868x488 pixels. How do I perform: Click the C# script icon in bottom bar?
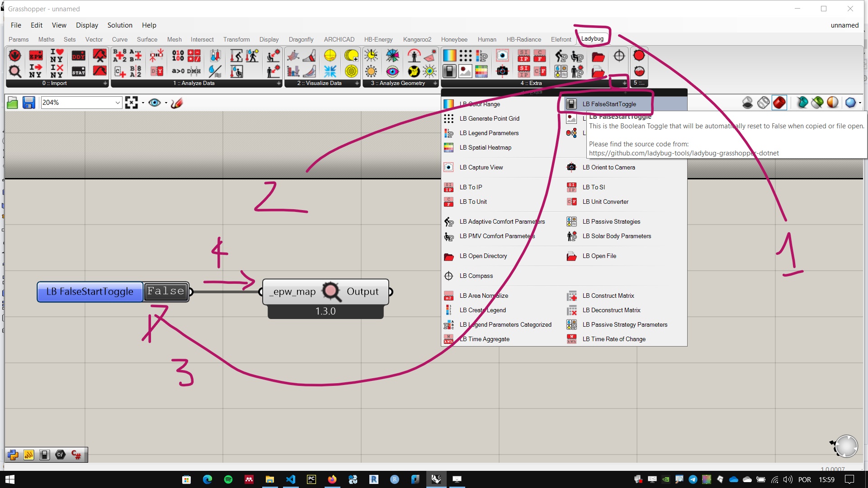point(76,455)
